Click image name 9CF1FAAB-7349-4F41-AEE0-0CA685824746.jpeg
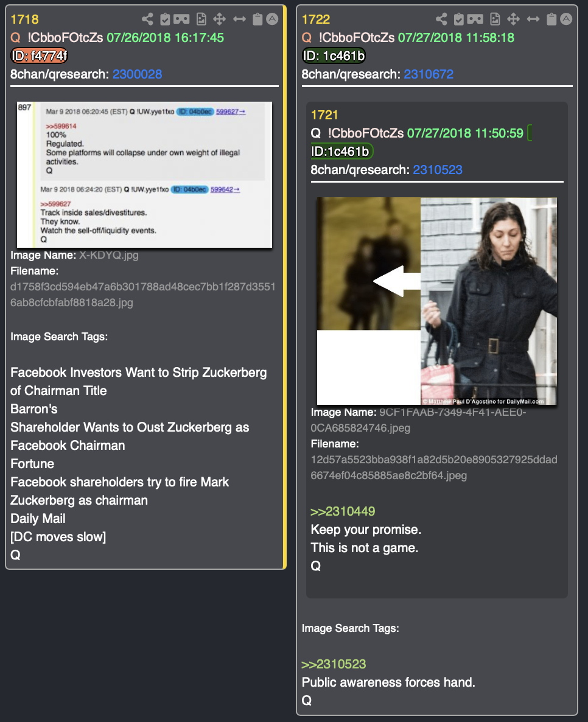Image resolution: width=588 pixels, height=722 pixels. coord(418,420)
